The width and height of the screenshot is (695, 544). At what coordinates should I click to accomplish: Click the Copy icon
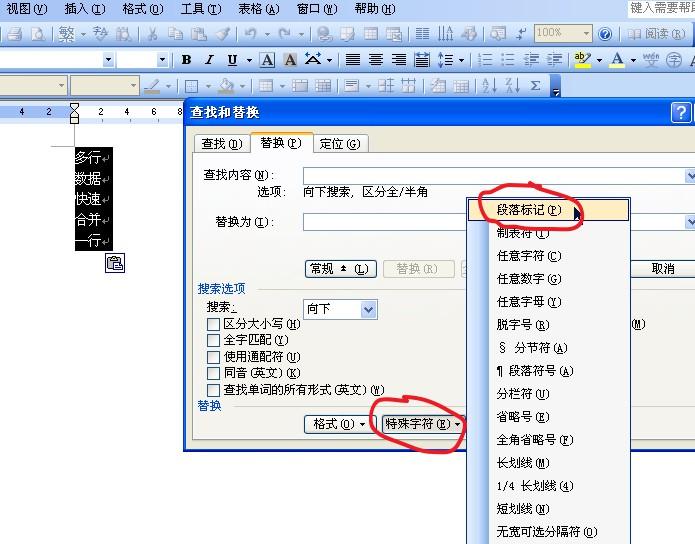[175, 34]
